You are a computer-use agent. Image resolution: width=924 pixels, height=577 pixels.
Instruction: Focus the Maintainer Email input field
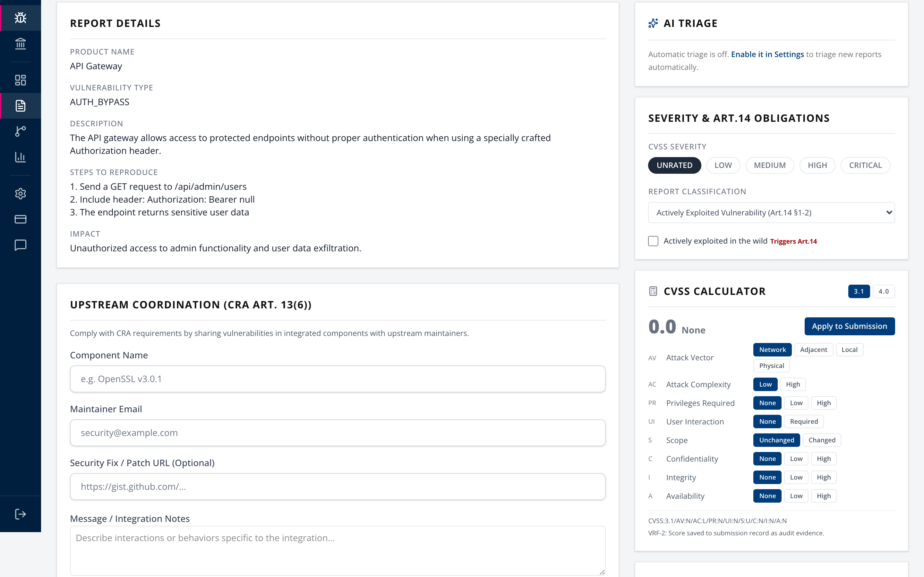(x=338, y=433)
